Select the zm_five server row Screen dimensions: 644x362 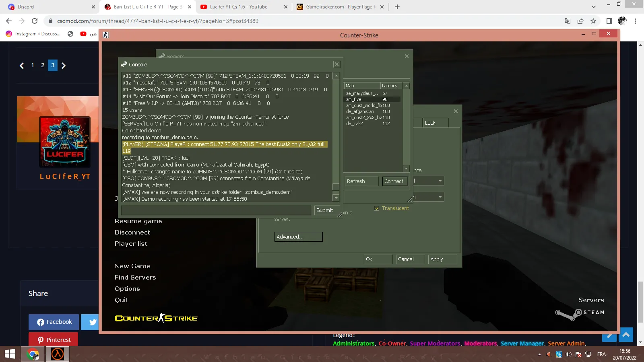point(372,99)
